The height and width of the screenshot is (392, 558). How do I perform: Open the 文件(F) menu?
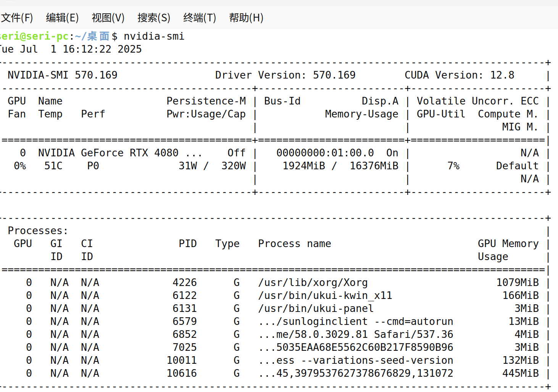[17, 18]
